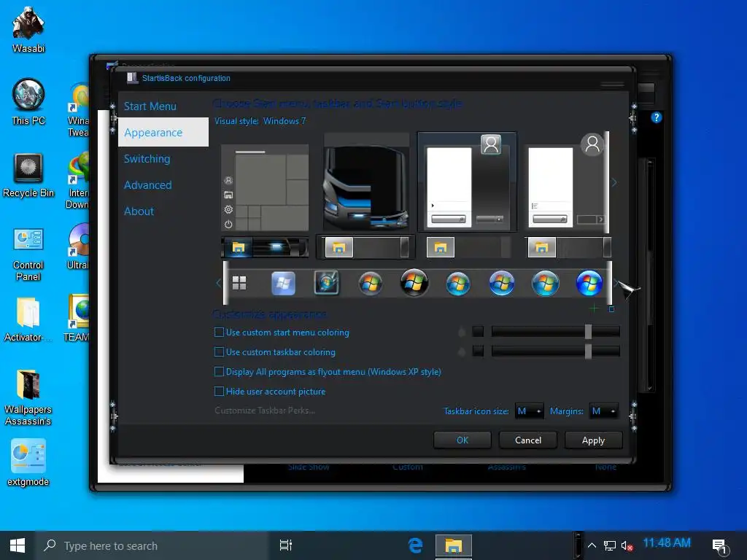Enable Use custom taskbar coloring
Image resolution: width=747 pixels, height=560 pixels.
click(x=275, y=352)
